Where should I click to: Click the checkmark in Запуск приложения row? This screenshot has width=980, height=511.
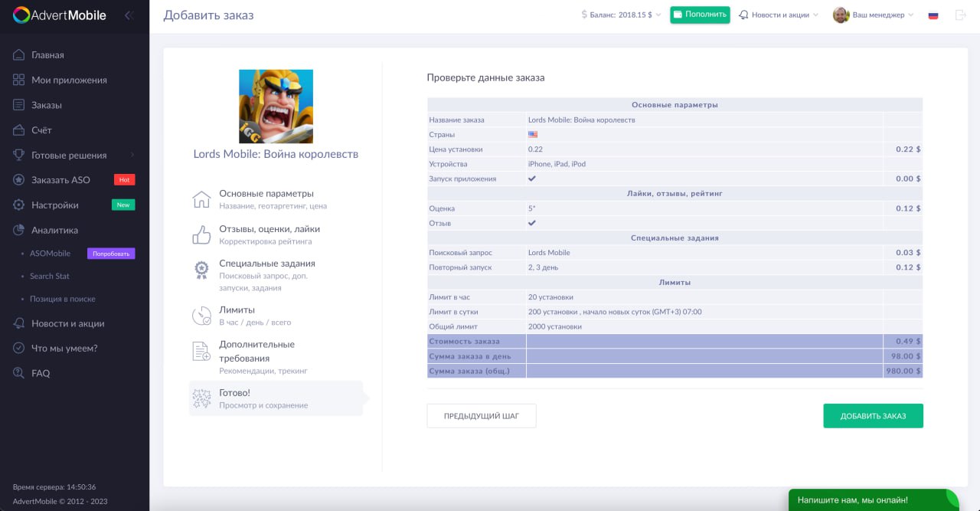[x=532, y=179]
